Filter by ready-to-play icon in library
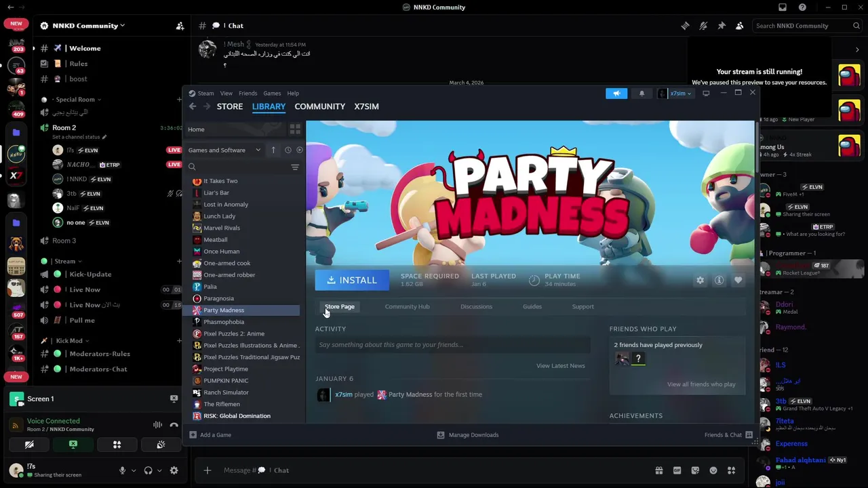Image resolution: width=868 pixels, height=488 pixels. coord(300,150)
